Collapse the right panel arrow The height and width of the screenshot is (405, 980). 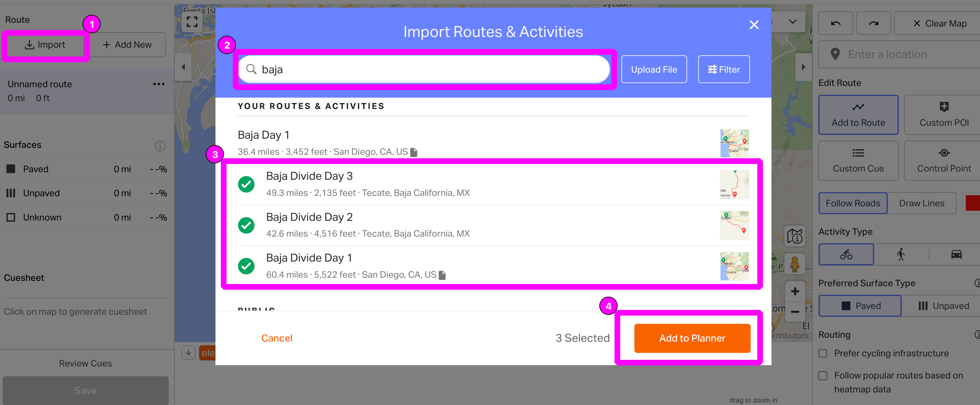coord(803,67)
